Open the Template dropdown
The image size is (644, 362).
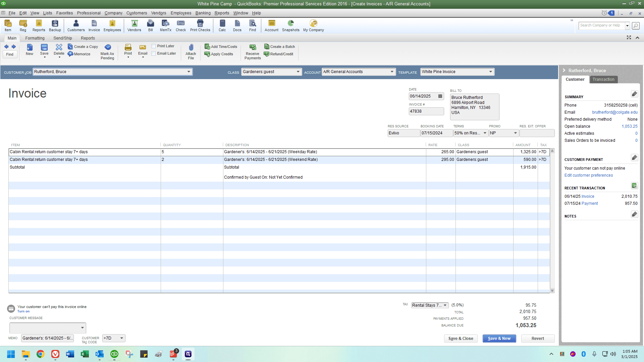click(490, 72)
